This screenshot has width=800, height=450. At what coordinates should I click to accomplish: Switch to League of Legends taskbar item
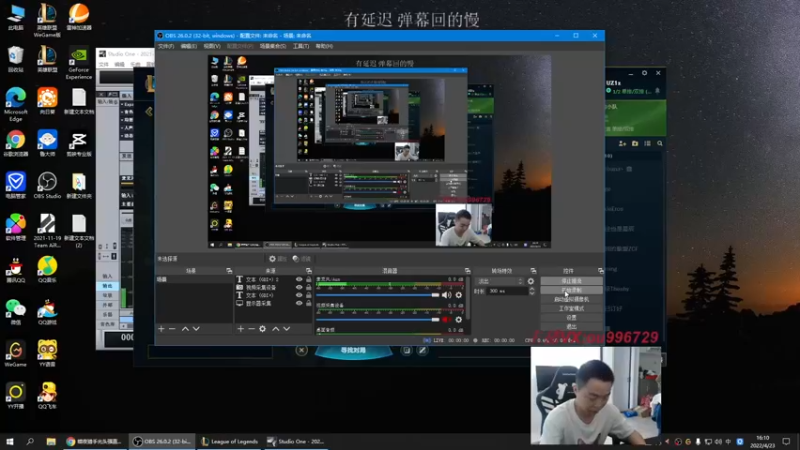(230, 441)
